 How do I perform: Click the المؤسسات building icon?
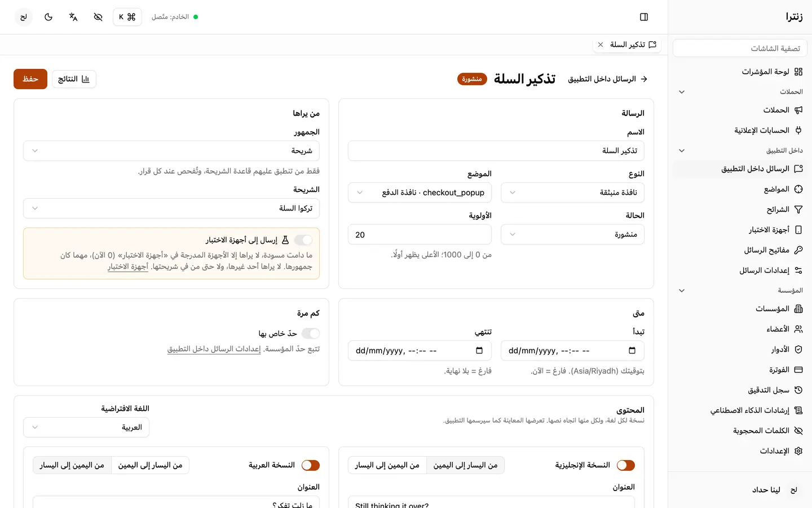coord(798,309)
